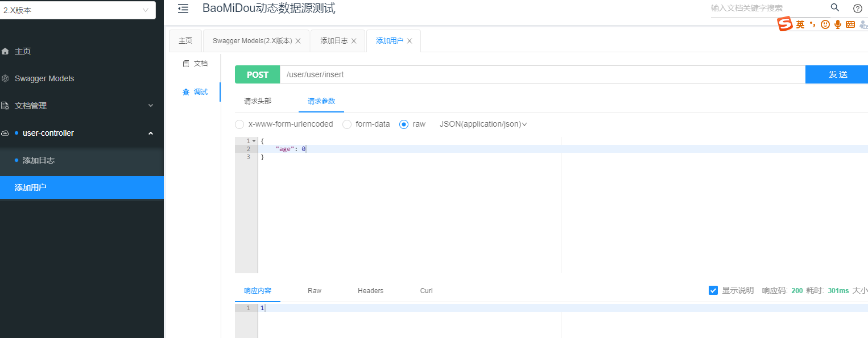Click the home icon beside 主页
868x338 pixels.
[x=6, y=51]
